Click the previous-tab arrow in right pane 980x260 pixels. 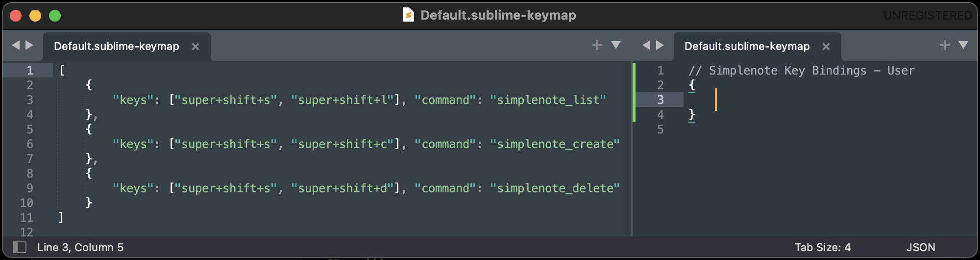[x=646, y=45]
